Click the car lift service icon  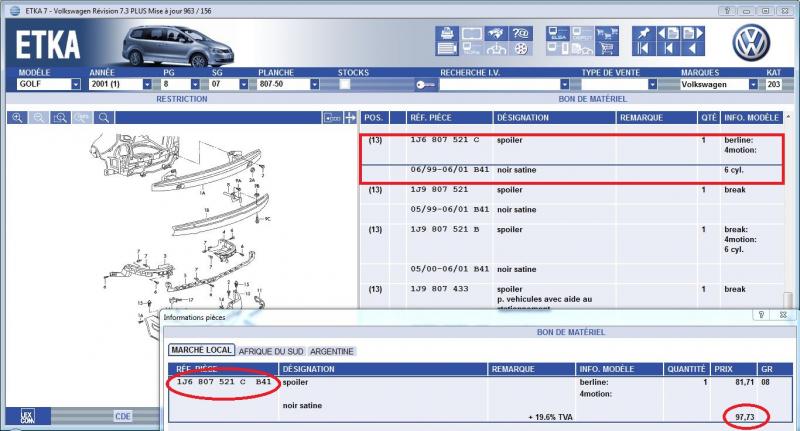pyautogui.click(x=496, y=49)
